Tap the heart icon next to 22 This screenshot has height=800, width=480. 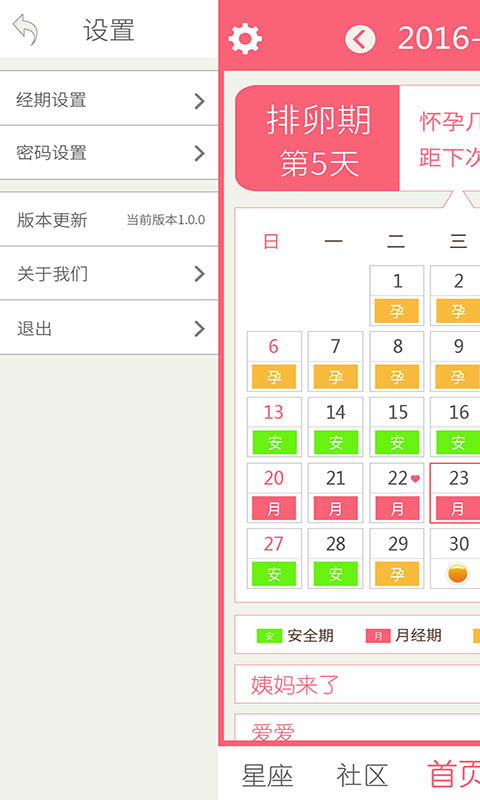[415, 479]
